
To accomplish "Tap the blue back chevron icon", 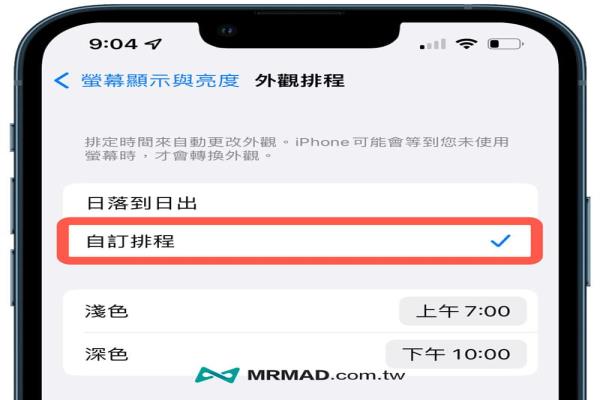I will [x=62, y=80].
